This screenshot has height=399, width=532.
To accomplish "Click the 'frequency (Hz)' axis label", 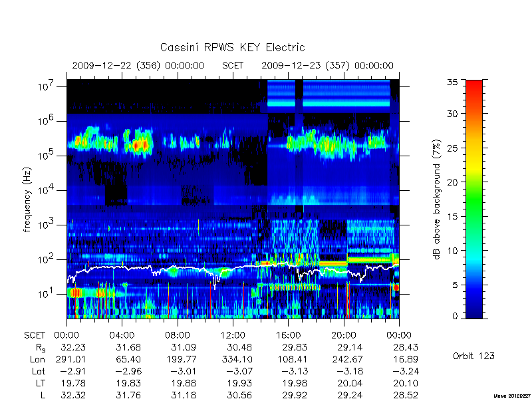I will [x=27, y=199].
